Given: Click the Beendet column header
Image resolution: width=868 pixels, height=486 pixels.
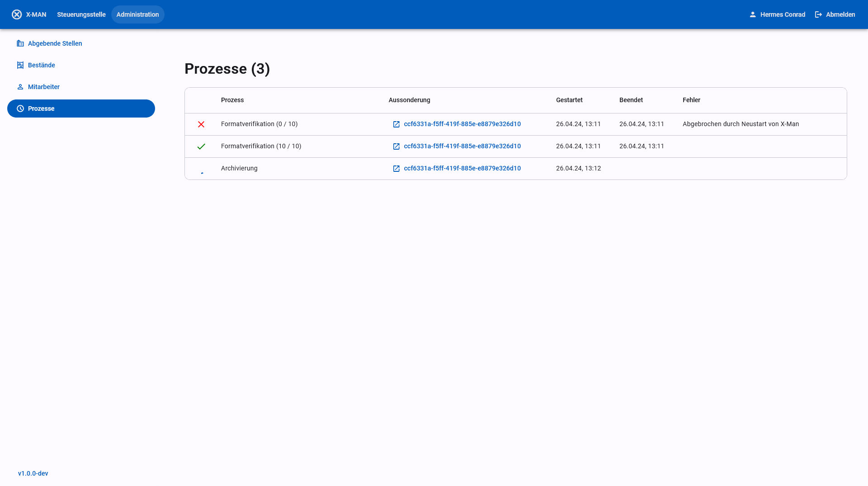Looking at the screenshot, I should 631,100.
